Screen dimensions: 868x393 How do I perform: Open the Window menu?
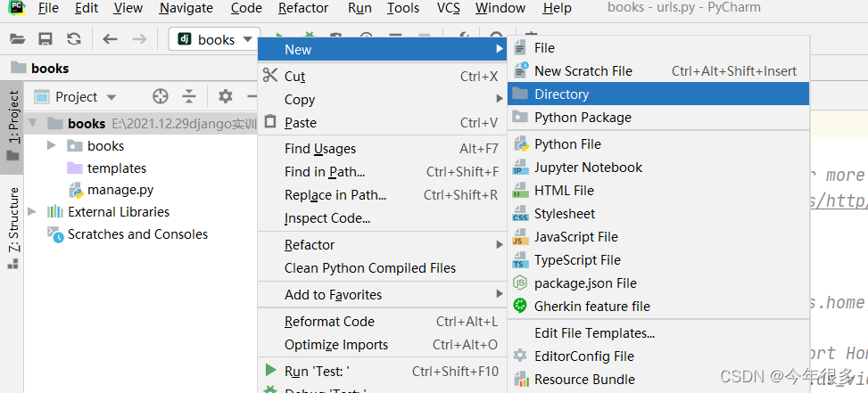[501, 8]
